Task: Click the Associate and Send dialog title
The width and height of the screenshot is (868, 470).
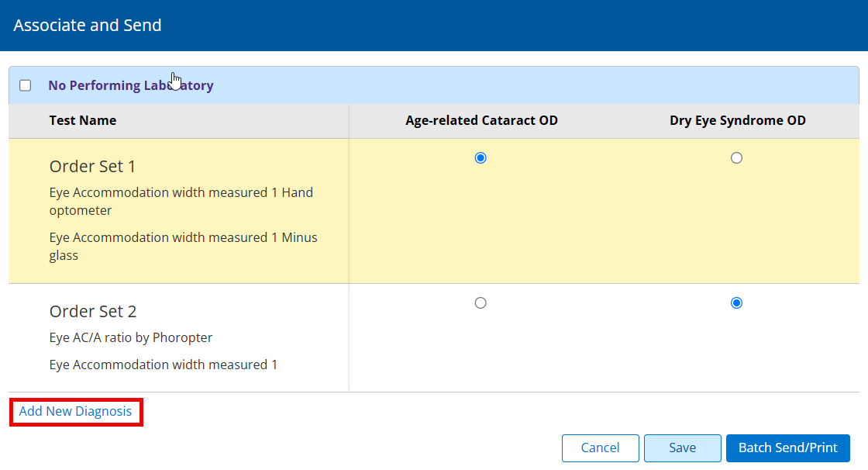Action: [x=88, y=25]
